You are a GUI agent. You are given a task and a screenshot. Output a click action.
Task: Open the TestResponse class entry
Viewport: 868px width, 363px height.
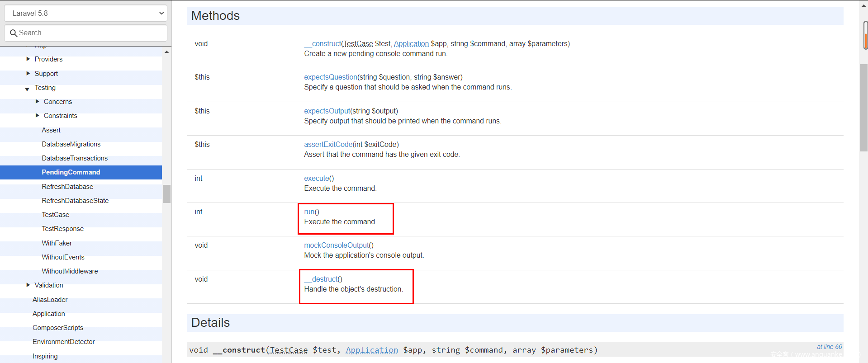62,229
